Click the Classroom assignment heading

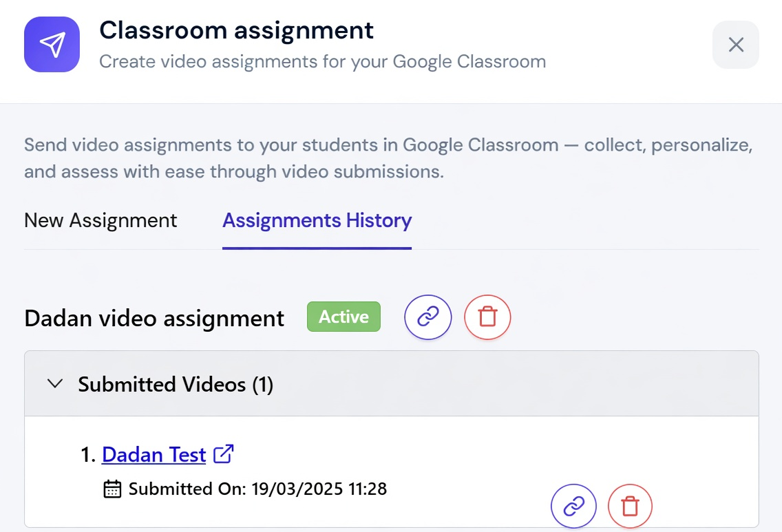(236, 30)
